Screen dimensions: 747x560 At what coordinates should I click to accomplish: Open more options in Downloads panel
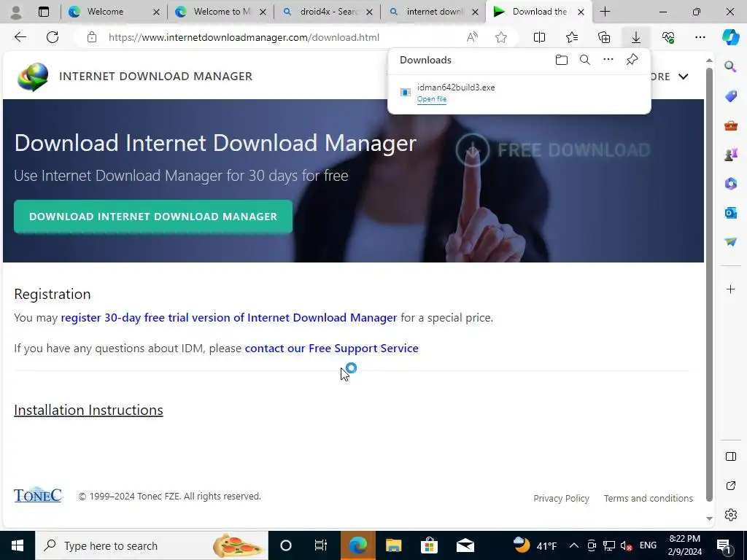(x=608, y=60)
